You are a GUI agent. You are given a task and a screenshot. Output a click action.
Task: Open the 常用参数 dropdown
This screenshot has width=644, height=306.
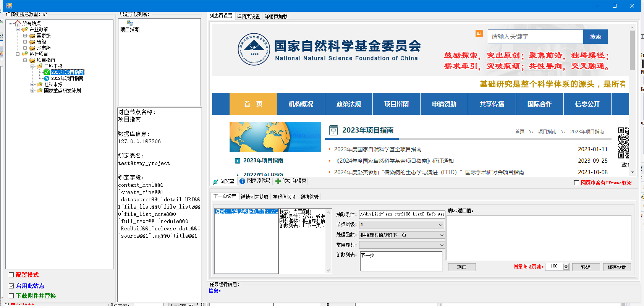coord(442,245)
